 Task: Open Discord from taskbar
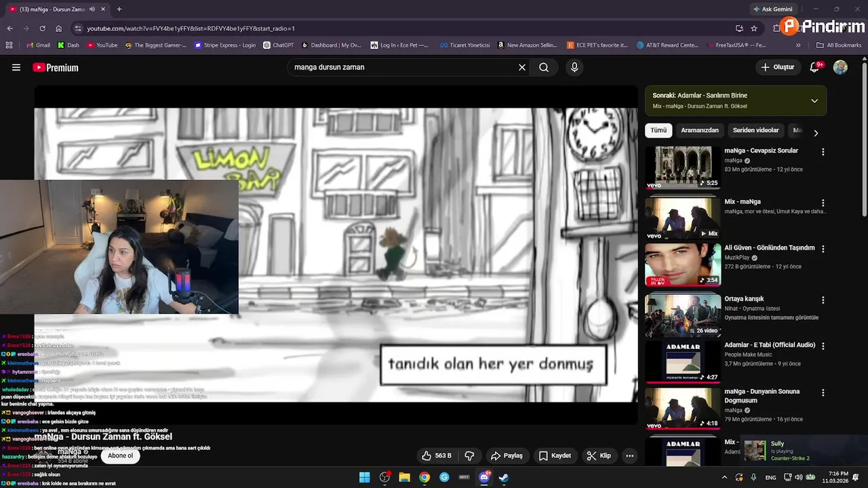[485, 477]
